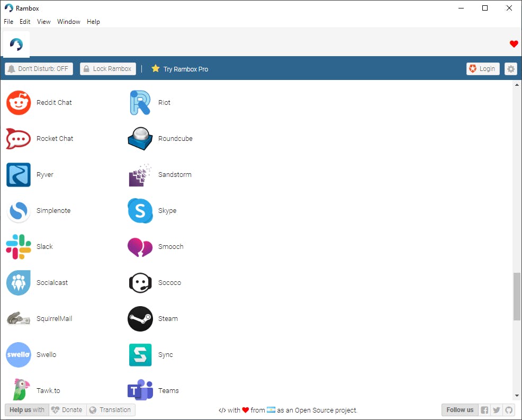522x420 pixels.
Task: Click the Follow us label
Action: point(460,410)
